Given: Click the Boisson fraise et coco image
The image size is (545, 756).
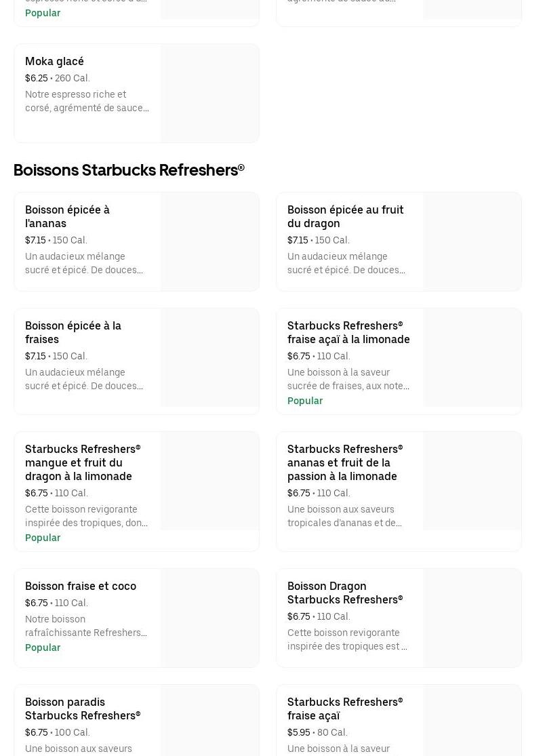Looking at the screenshot, I should (x=209, y=618).
